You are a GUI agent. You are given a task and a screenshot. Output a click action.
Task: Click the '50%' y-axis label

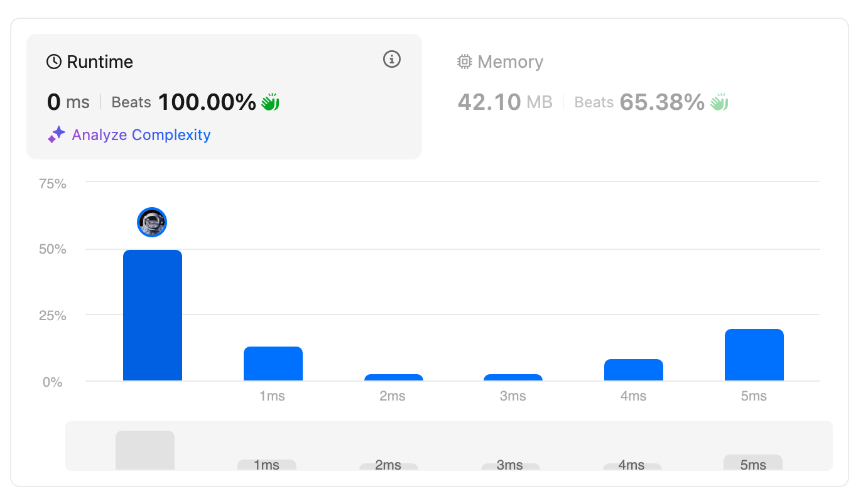53,249
